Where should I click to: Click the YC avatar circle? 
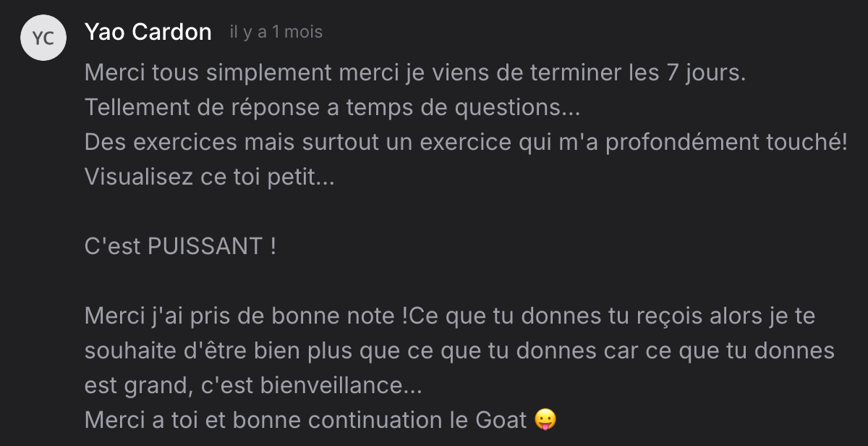point(43,38)
